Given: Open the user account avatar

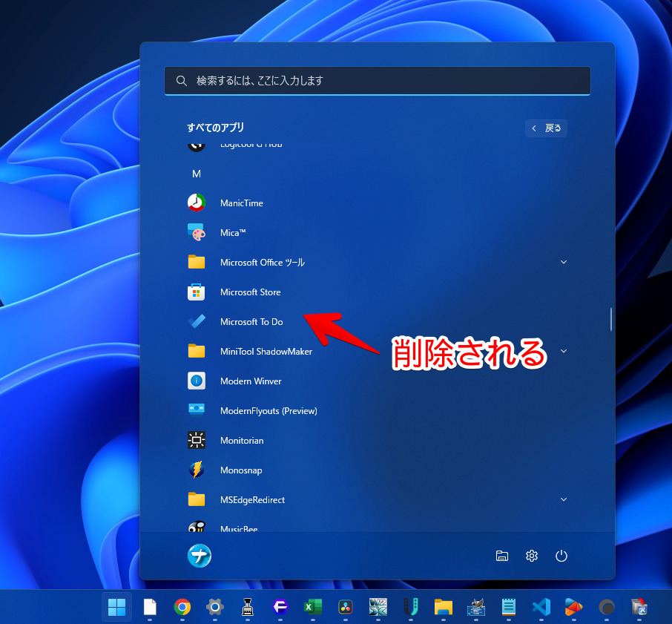Looking at the screenshot, I should coord(200,556).
